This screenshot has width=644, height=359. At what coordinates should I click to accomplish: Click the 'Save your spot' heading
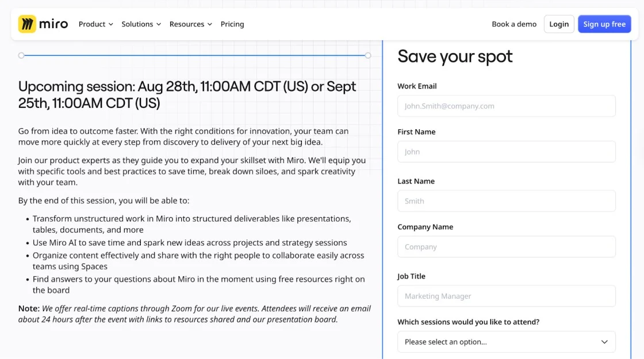[455, 57]
